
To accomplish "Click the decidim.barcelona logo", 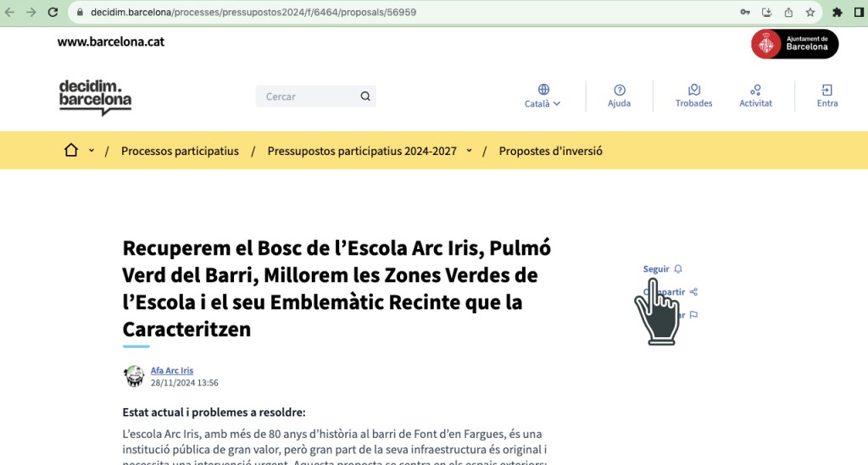I will click(95, 97).
